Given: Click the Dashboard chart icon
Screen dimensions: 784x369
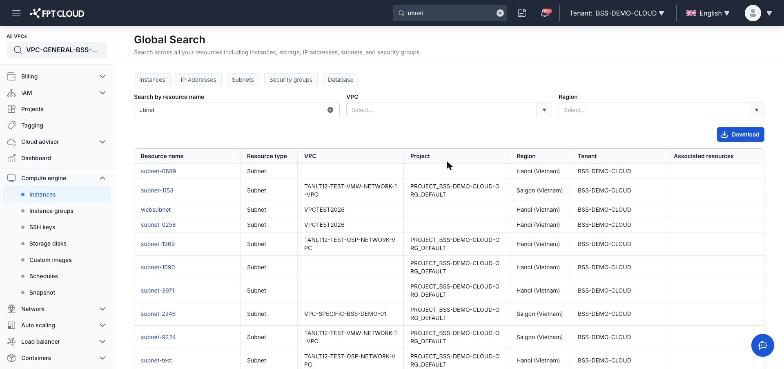Looking at the screenshot, I should [11, 158].
